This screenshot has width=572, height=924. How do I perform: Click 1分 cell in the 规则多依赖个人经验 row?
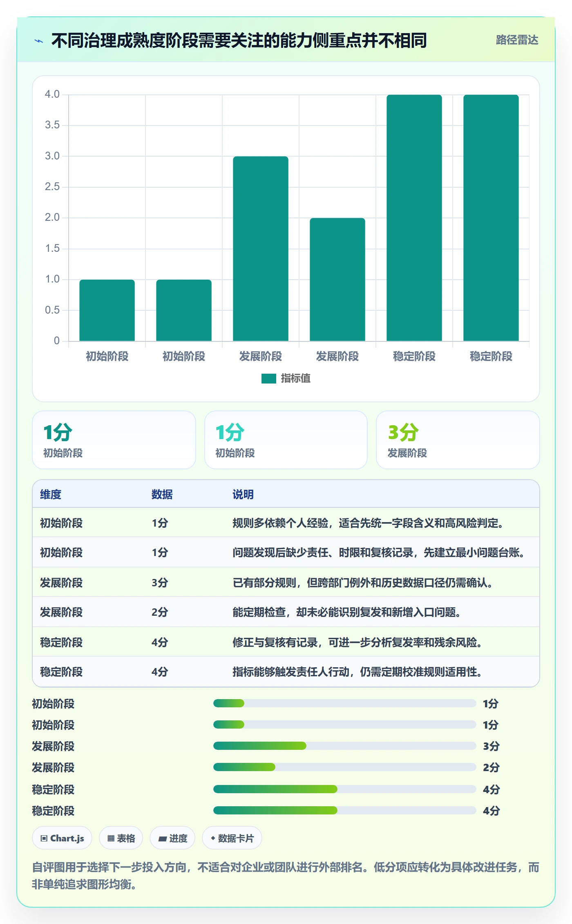tap(160, 523)
